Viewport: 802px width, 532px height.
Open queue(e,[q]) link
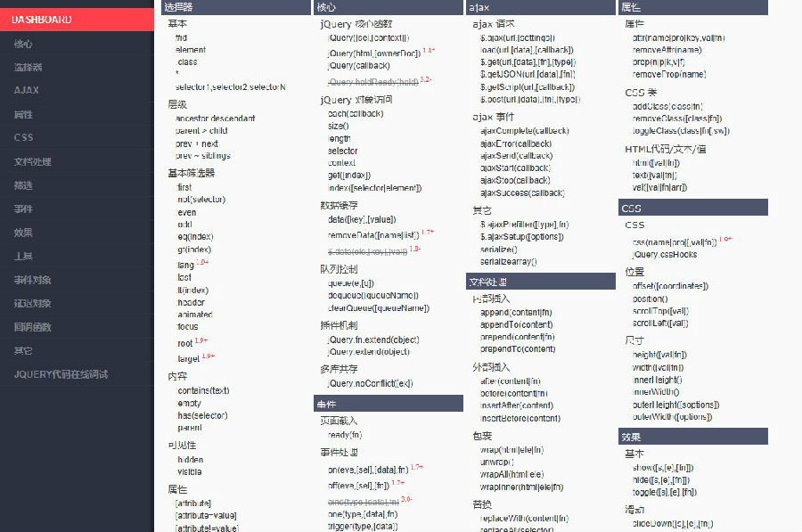click(x=350, y=283)
